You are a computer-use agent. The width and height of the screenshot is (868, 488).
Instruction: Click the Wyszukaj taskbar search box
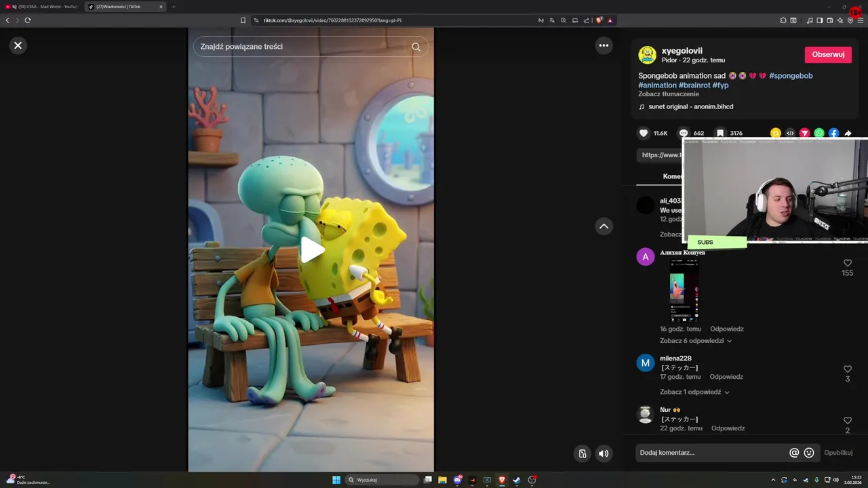point(382,480)
